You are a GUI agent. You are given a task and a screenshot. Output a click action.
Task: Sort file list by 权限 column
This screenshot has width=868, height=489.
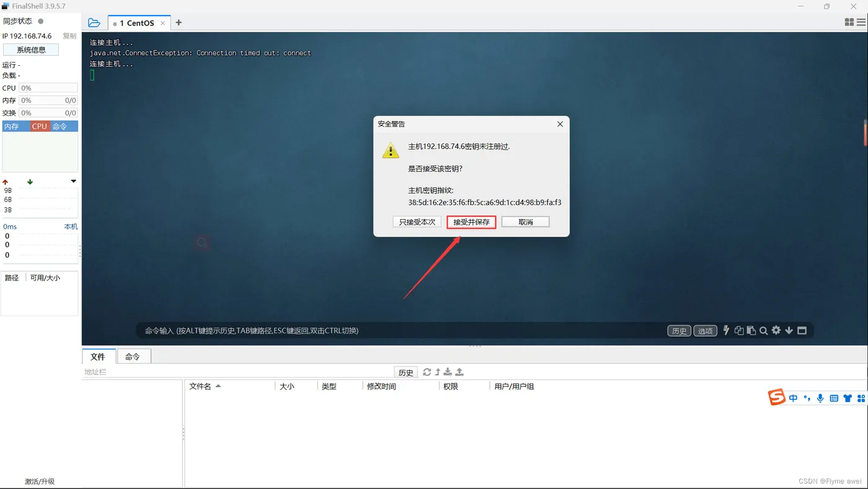click(x=463, y=386)
